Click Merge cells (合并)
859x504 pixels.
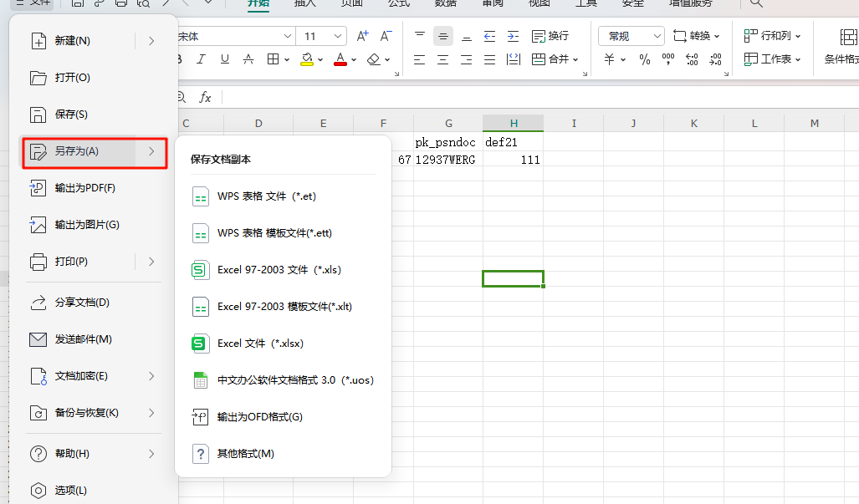[555, 59]
